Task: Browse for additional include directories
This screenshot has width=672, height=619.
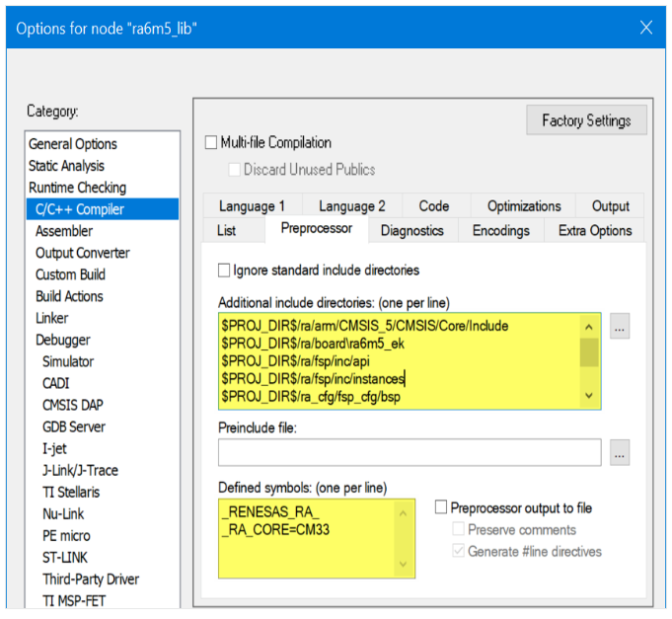Action: point(620,326)
